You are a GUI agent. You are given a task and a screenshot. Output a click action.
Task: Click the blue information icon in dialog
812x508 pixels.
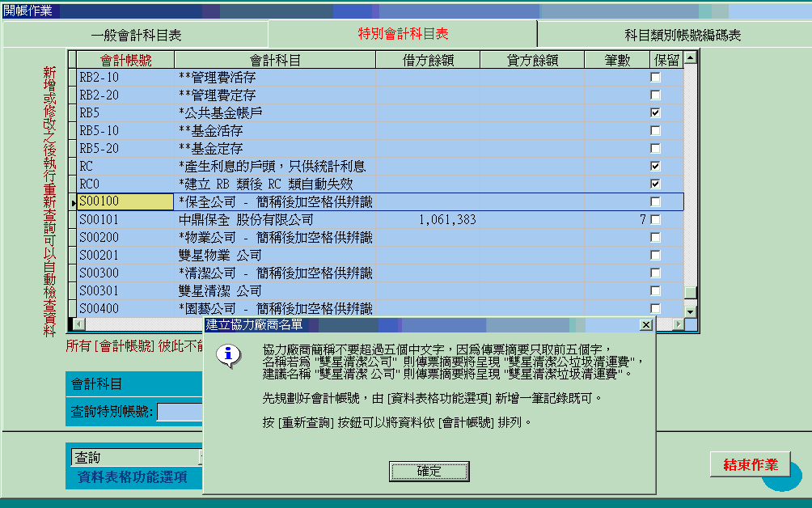(230, 355)
